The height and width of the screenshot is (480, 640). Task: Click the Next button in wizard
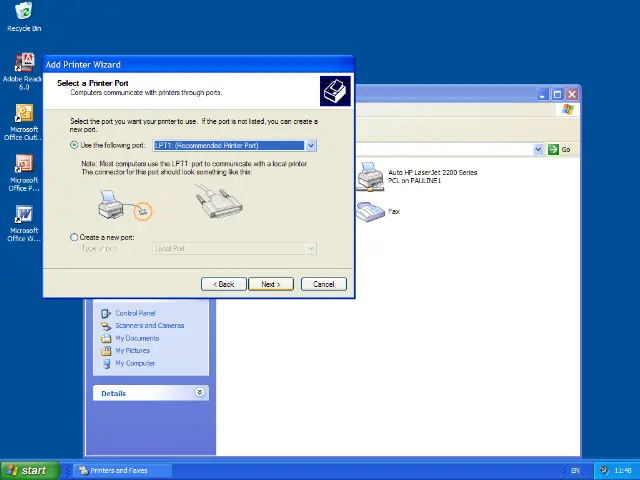[x=271, y=284]
